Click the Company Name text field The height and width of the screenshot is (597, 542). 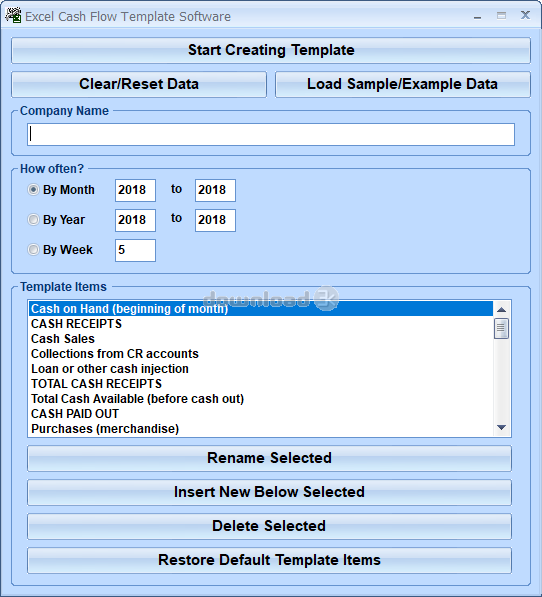click(271, 134)
